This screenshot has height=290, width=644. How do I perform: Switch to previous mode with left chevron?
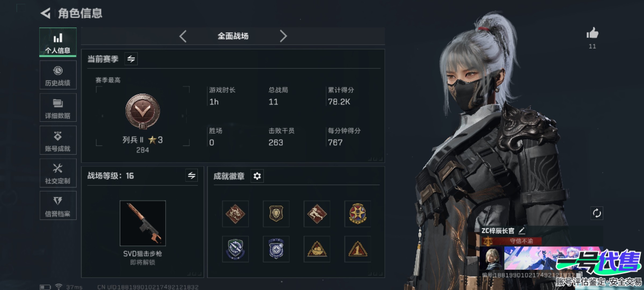(x=183, y=36)
